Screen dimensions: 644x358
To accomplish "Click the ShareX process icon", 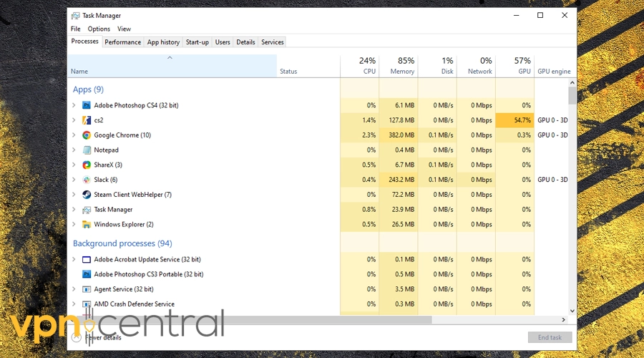I will pyautogui.click(x=87, y=165).
